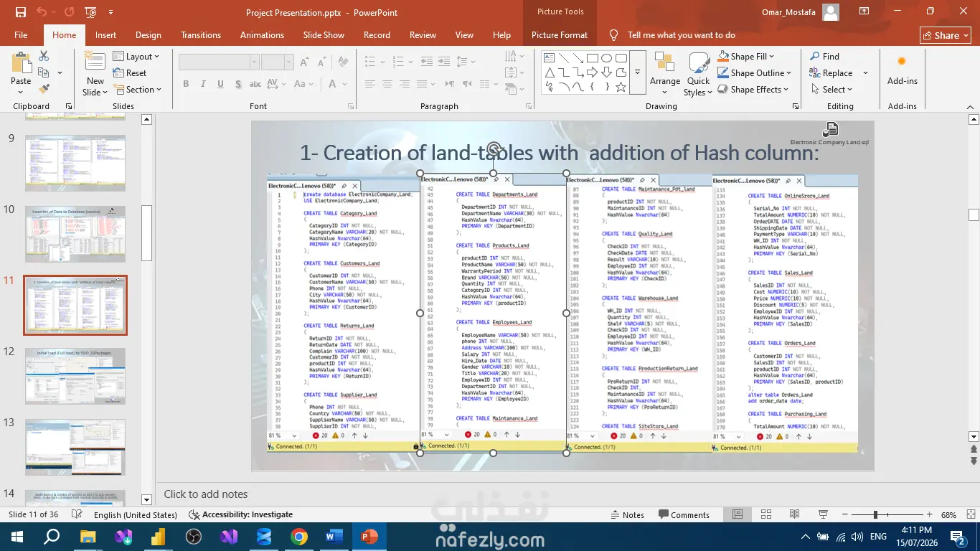Adjust the zoom slider in status bar

(x=875, y=515)
